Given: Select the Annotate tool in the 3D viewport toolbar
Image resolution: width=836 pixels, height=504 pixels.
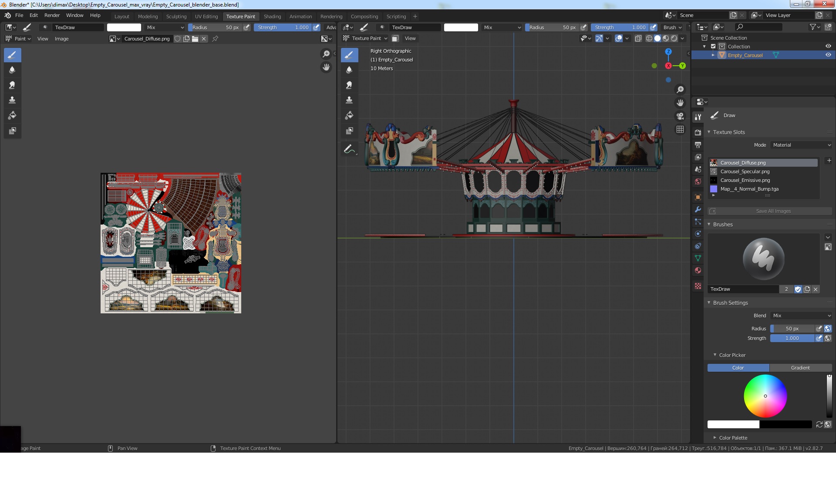Looking at the screenshot, I should pos(349,149).
